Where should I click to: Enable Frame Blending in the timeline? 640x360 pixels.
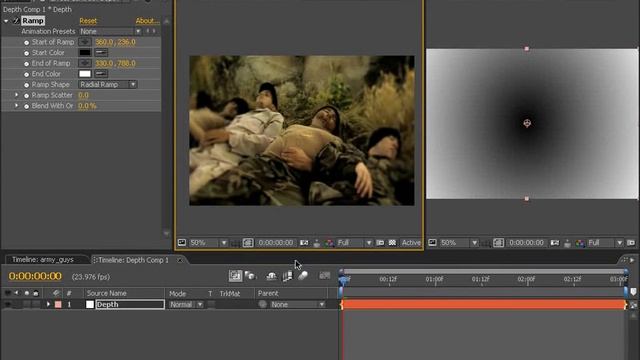[287, 276]
